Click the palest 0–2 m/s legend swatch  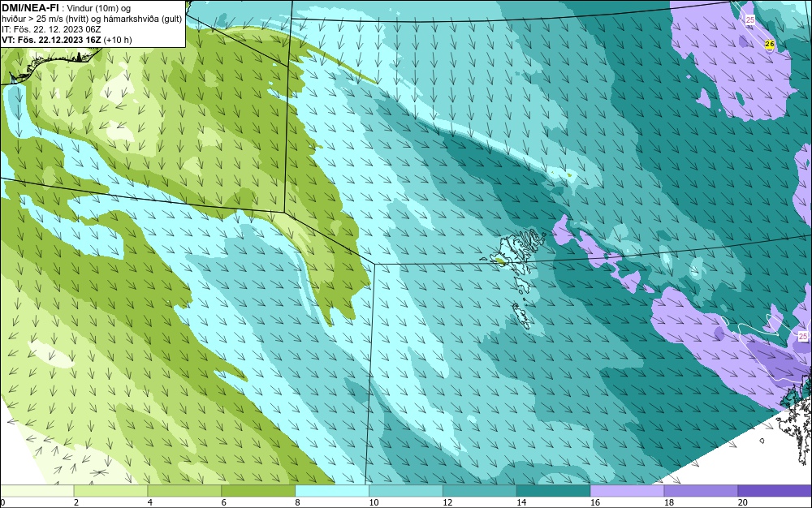(37, 490)
